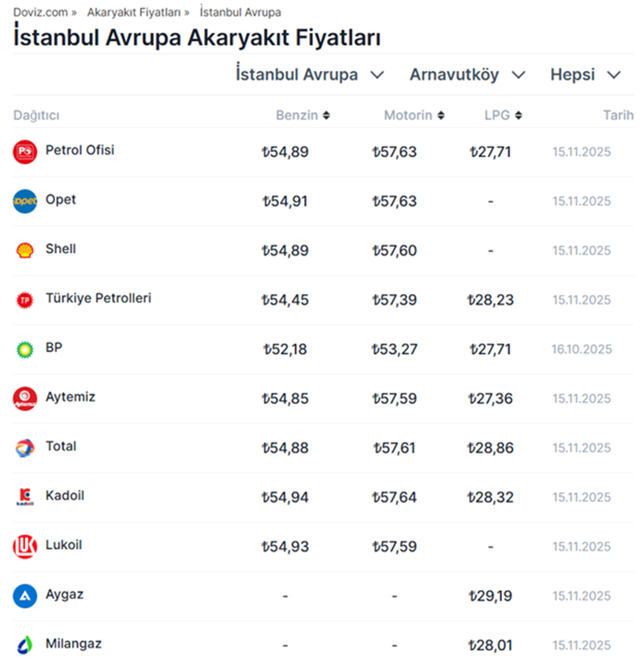
Task: Open the Akaryakıt Fiyatları breadcrumb link
Action: [x=133, y=12]
